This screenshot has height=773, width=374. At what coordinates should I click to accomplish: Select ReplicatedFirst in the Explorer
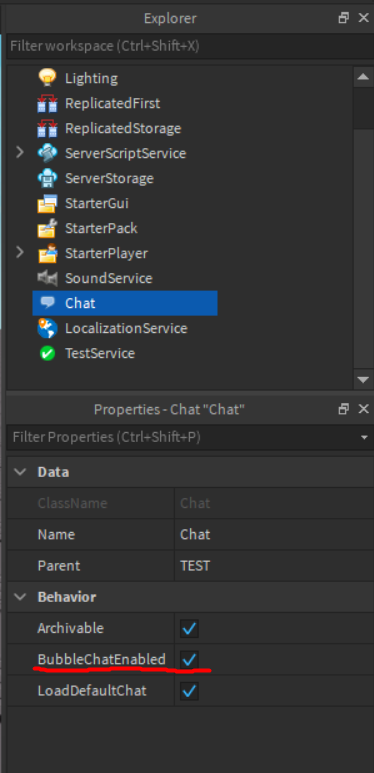(112, 103)
